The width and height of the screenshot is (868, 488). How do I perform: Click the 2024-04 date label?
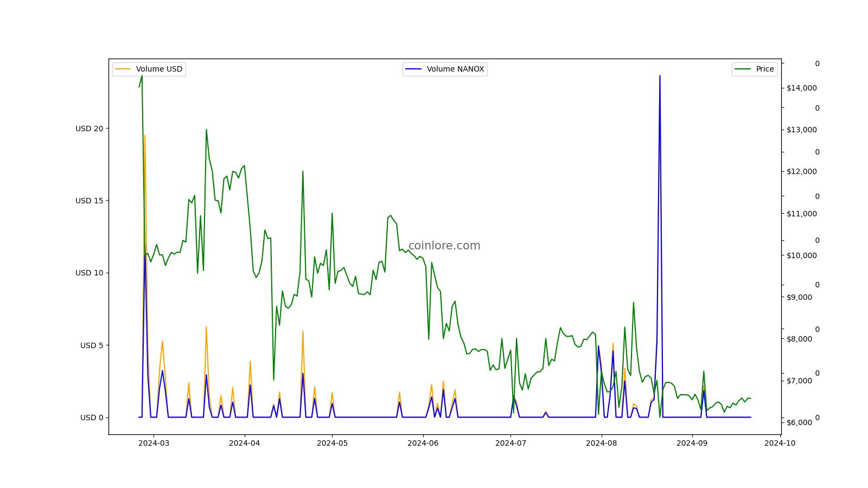(x=245, y=443)
